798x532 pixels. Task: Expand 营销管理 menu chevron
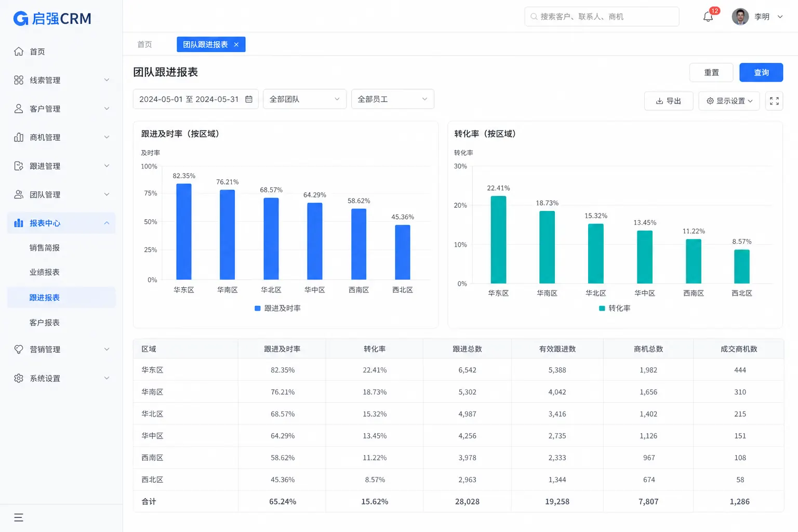[x=107, y=349]
